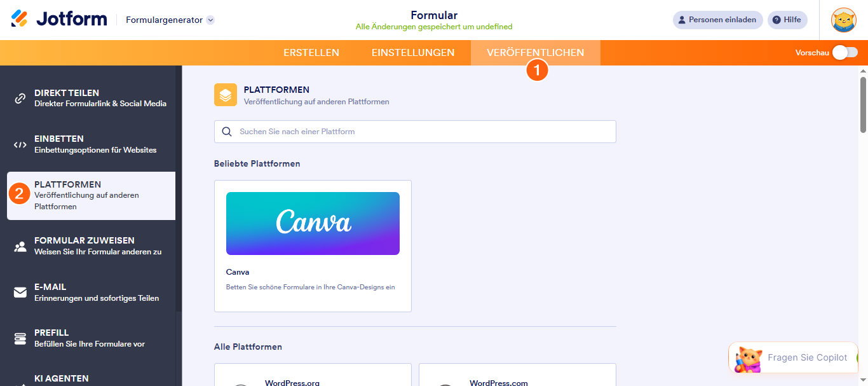Click the Beliebte Plattformen heading

[x=257, y=163]
